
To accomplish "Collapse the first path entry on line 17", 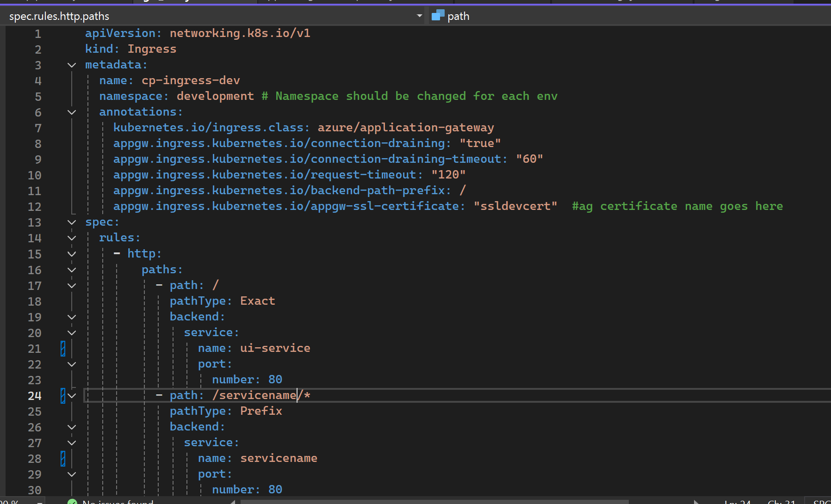I will click(x=72, y=286).
